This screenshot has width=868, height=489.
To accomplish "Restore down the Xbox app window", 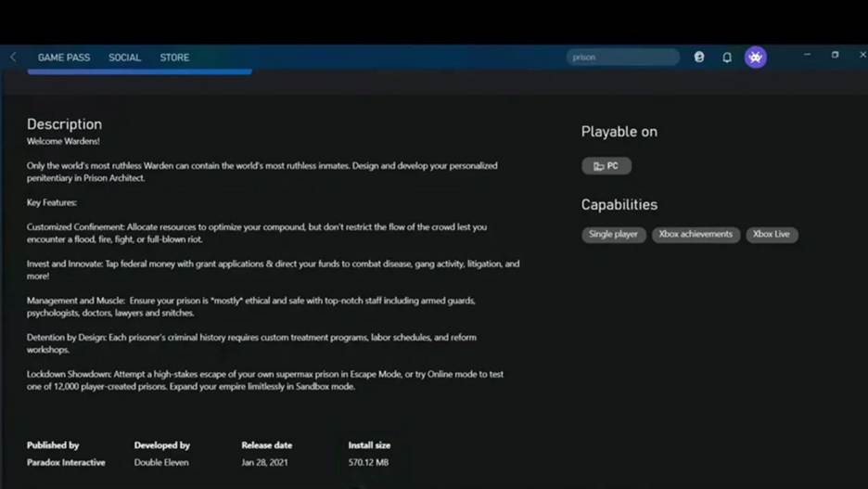I will click(x=835, y=55).
